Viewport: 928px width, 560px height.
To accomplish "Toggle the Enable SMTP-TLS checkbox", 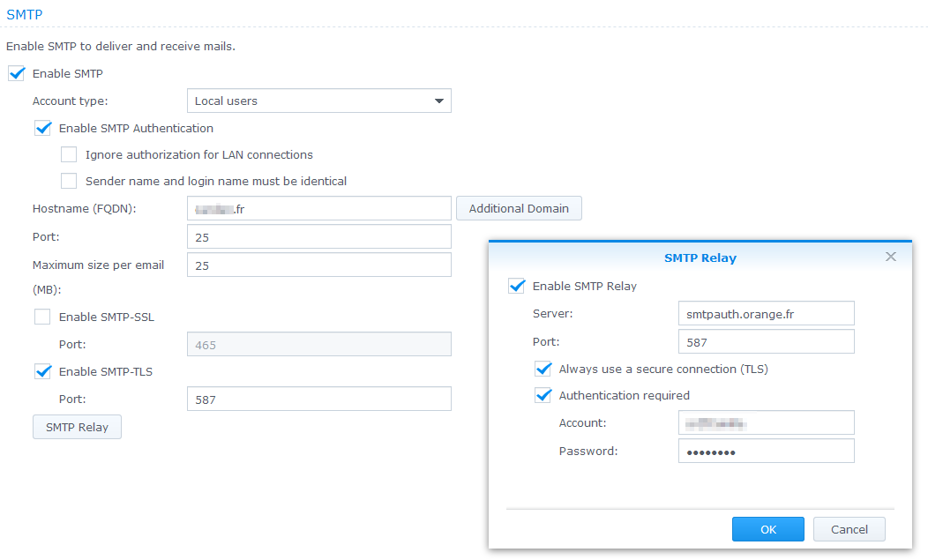I will (42, 371).
